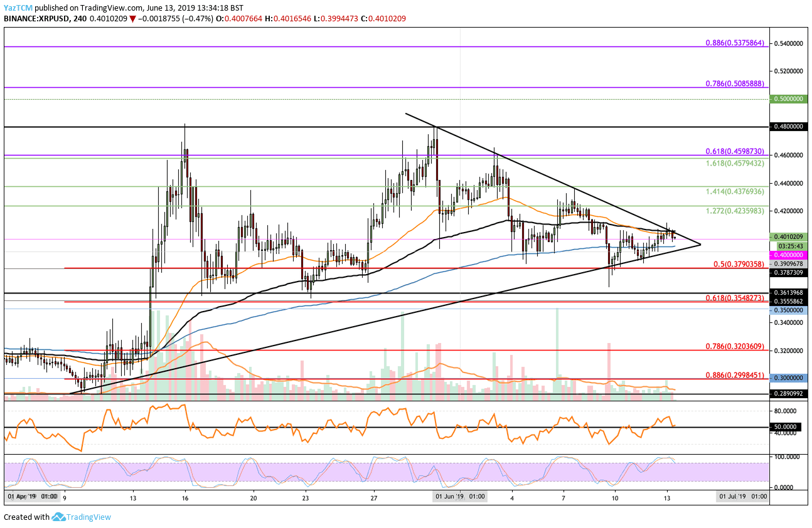Select the 0.618(0.4598730) purple Fibonacci label

coord(734,151)
